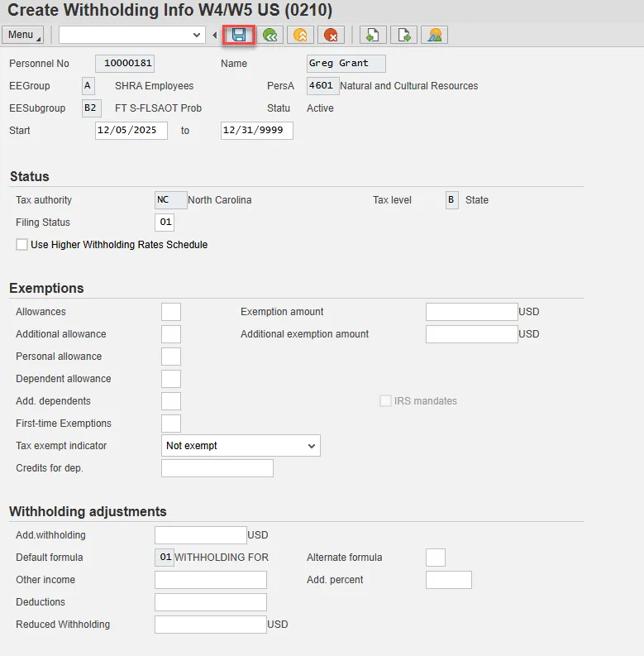
Task: Click the green Back arrow icon
Action: point(270,35)
